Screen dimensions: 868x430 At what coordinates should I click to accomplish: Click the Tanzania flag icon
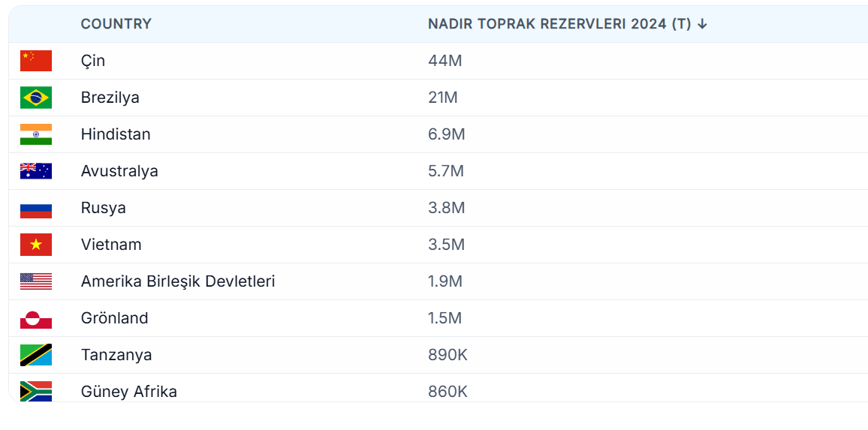36,355
